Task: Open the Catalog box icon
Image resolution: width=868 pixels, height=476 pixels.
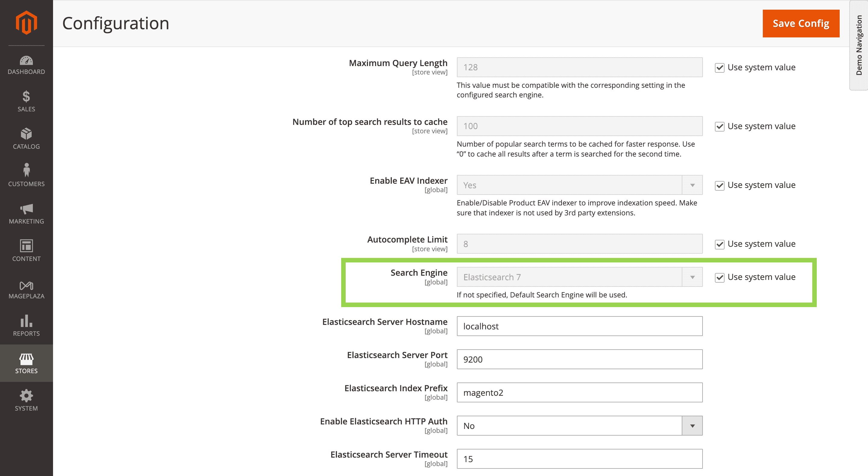Action: [26, 134]
